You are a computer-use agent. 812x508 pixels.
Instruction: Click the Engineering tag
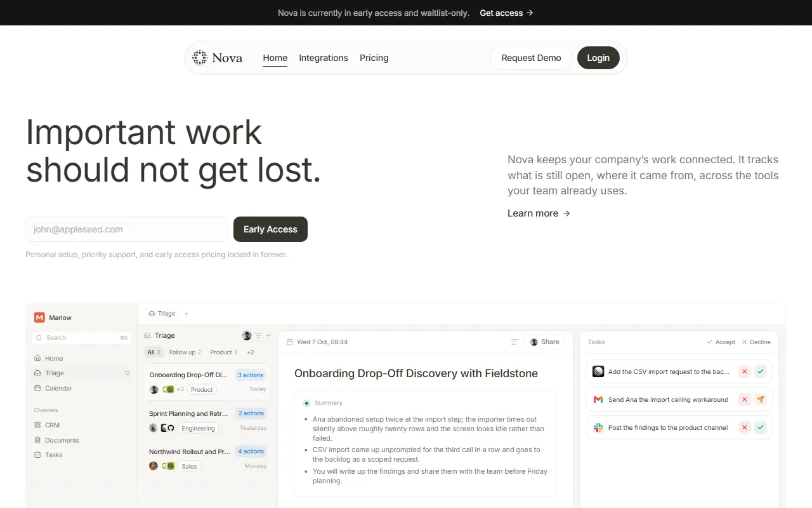[198, 429]
